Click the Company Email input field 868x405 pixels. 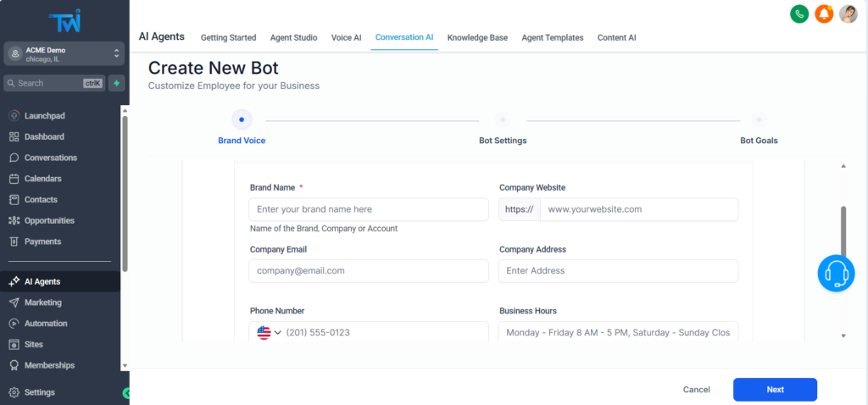pos(369,270)
